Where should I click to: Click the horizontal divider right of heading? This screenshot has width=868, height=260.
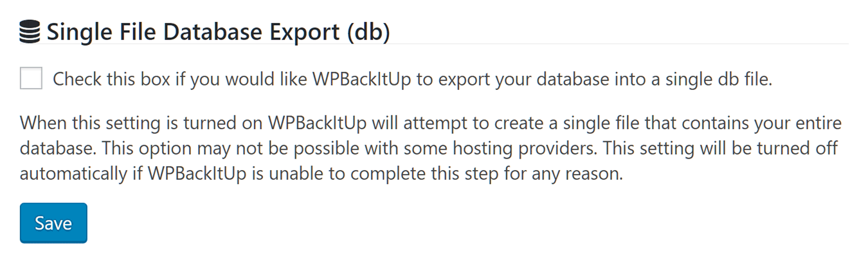619,44
